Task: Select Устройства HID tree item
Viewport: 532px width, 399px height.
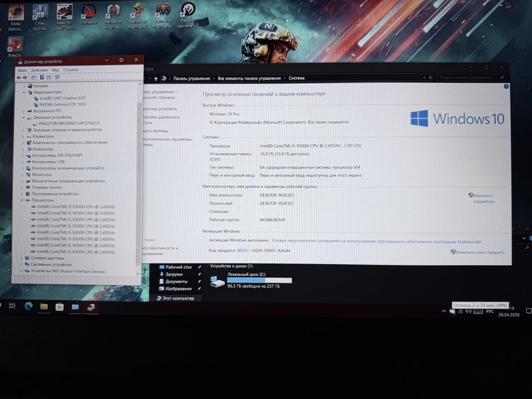Action: 65,271
